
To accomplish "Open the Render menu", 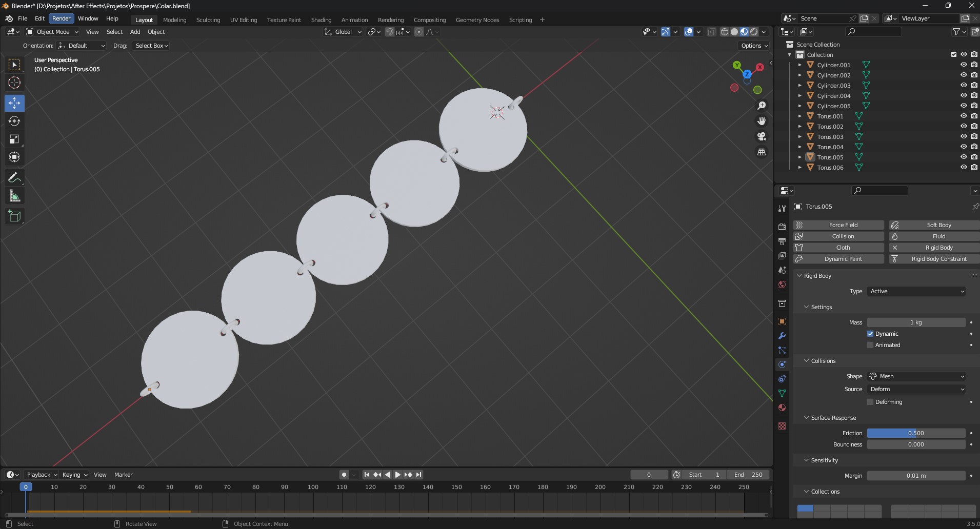I will coord(62,18).
